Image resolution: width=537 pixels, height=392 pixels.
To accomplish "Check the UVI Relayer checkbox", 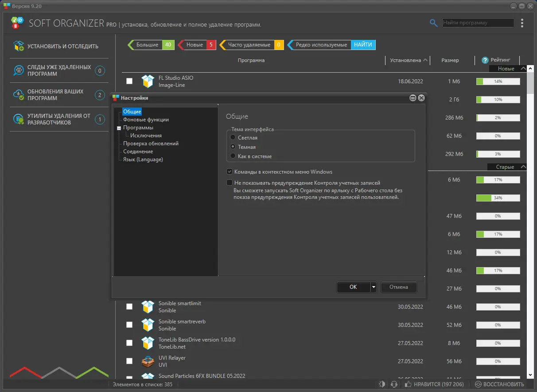I will click(129, 361).
